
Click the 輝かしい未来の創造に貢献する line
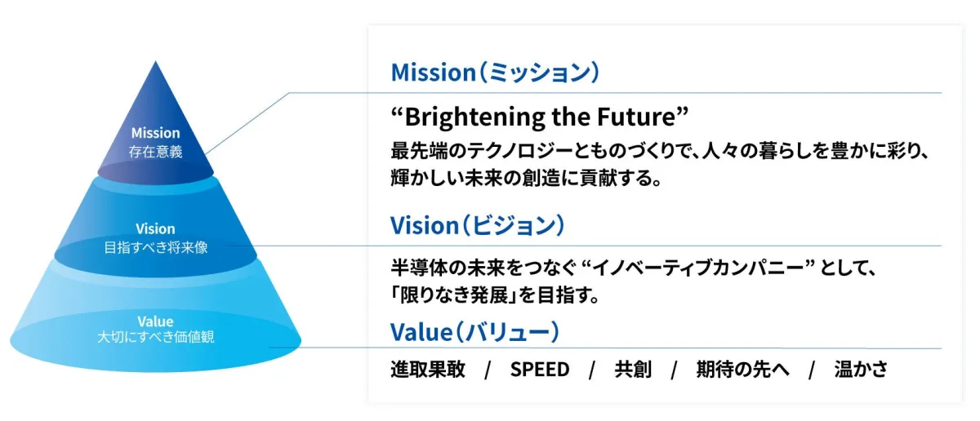525,178
